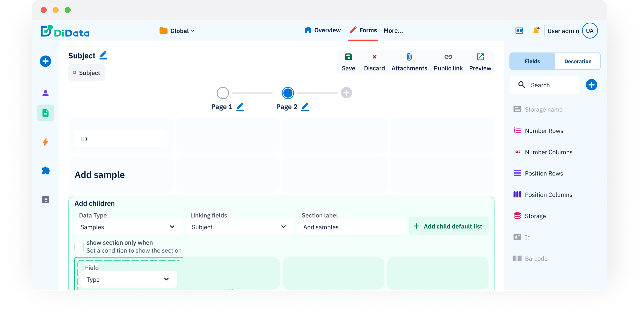Open the puzzle piece plugins icon
This screenshot has width=644, height=317.
[x=45, y=171]
